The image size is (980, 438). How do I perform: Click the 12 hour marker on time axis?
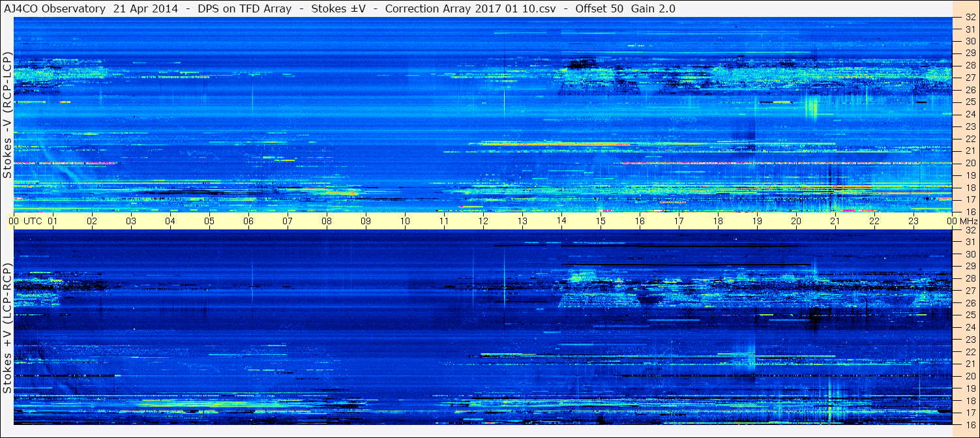pyautogui.click(x=483, y=221)
